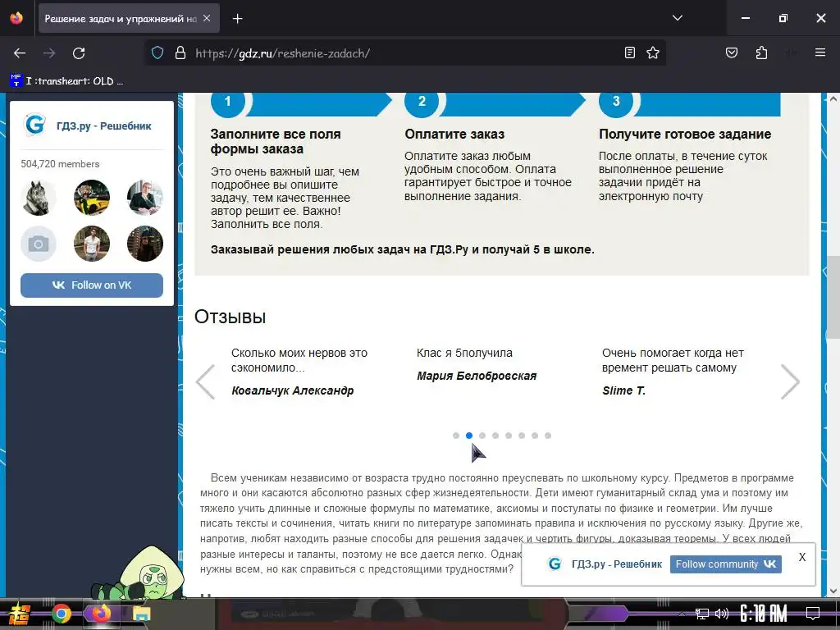Open the network tray icon
Viewport: 840px width, 630px height.
[701, 614]
